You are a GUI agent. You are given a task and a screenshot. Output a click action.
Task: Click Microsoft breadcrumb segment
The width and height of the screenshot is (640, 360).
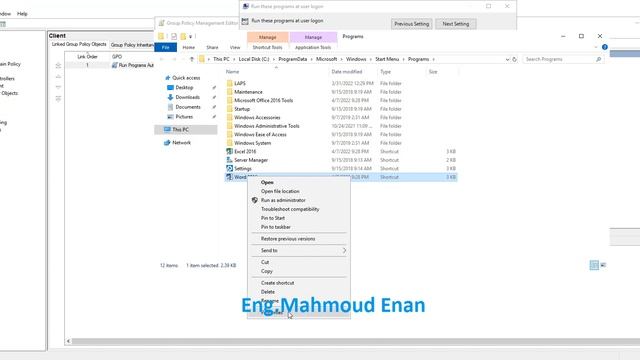tap(327, 59)
